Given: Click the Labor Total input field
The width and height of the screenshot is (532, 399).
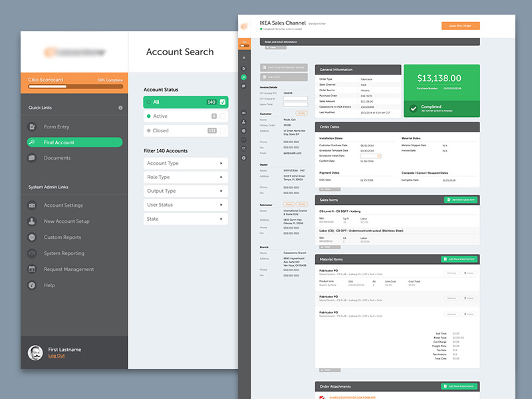Looking at the screenshot, I should point(295,104).
